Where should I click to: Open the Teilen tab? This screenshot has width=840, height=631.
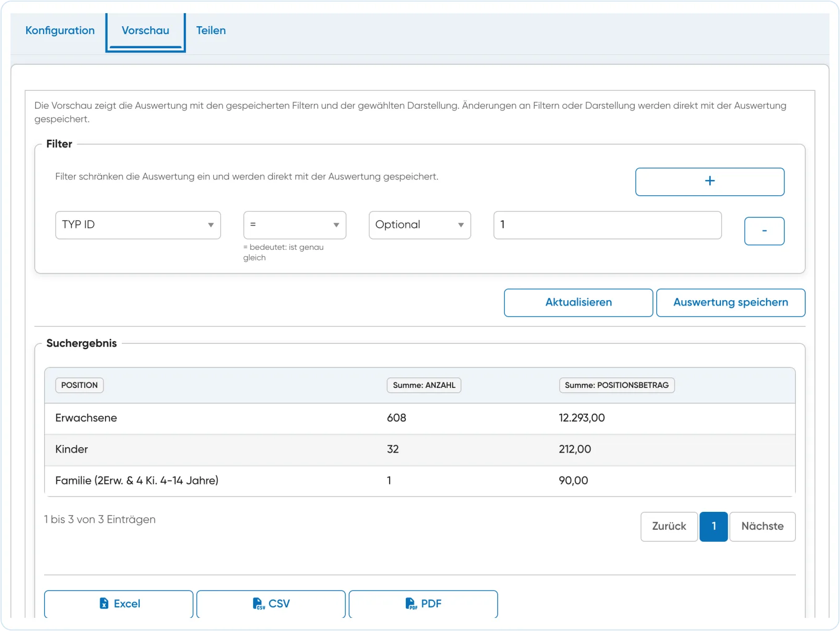[211, 30]
